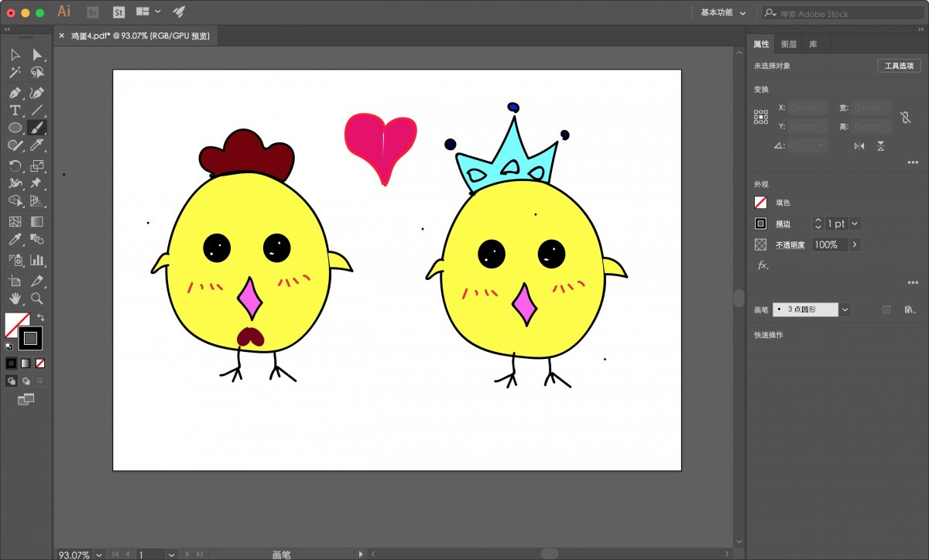The width and height of the screenshot is (929, 560).
Task: Set the toolbar color mode to None
Action: [40, 363]
